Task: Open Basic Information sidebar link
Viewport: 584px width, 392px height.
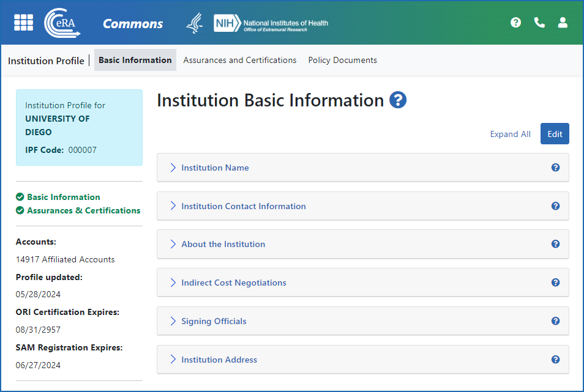Action: coord(64,197)
